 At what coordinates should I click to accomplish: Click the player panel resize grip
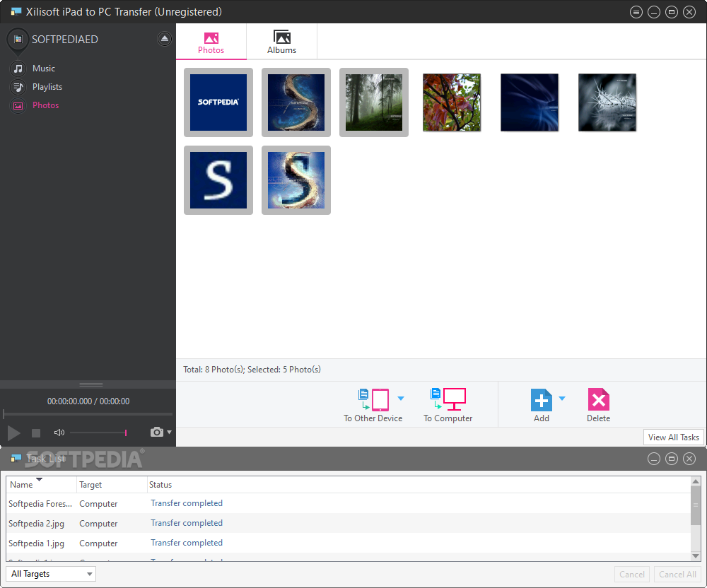point(91,384)
